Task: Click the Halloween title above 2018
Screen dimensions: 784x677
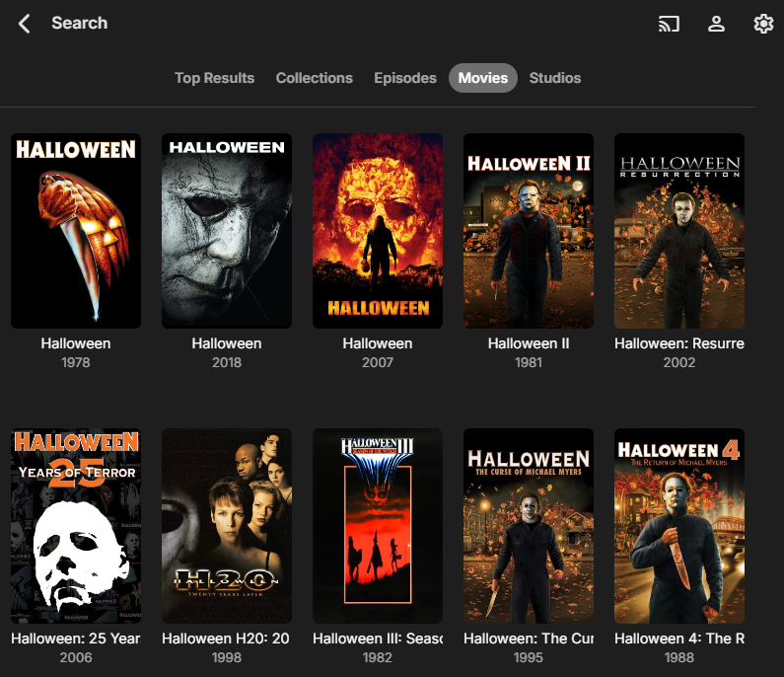Action: click(227, 343)
